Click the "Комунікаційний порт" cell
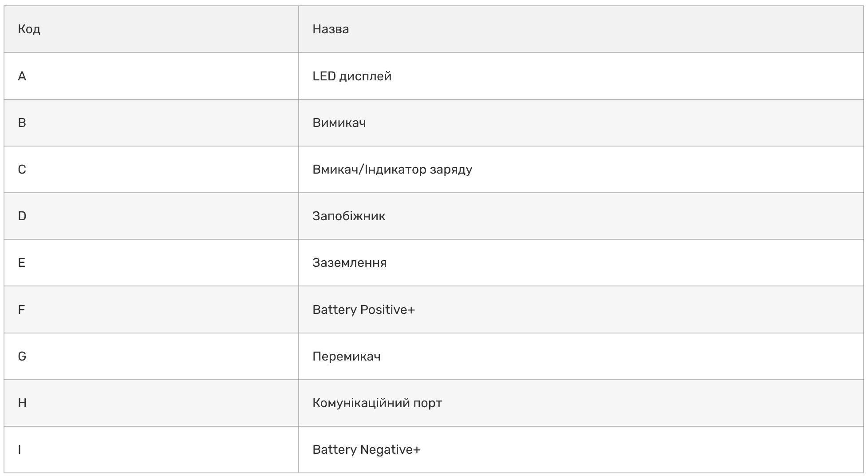868x476 pixels. pos(377,403)
